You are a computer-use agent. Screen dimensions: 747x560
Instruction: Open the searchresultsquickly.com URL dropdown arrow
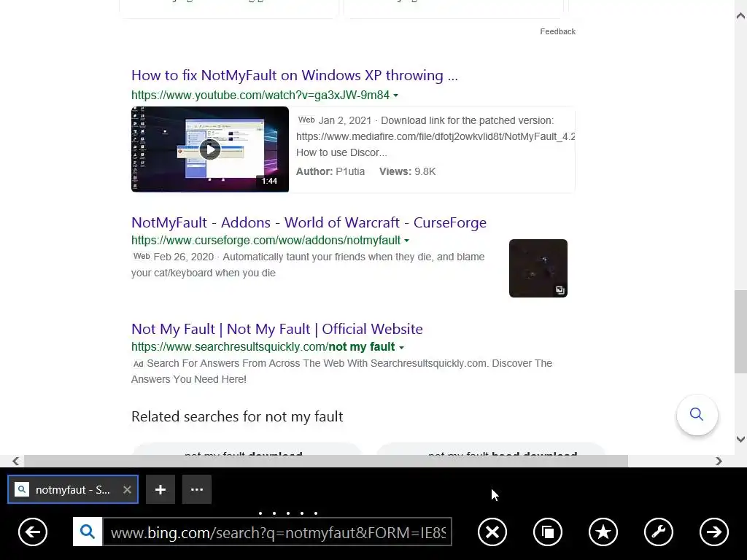tap(401, 347)
